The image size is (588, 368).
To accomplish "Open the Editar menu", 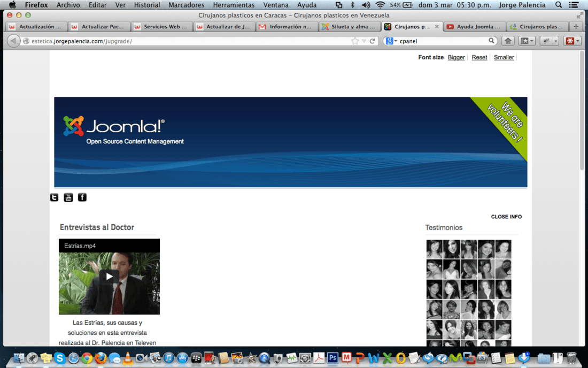I will coord(97,5).
